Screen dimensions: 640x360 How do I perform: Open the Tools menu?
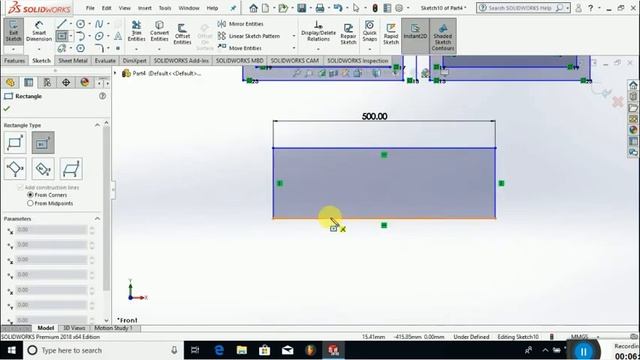coord(165,8)
